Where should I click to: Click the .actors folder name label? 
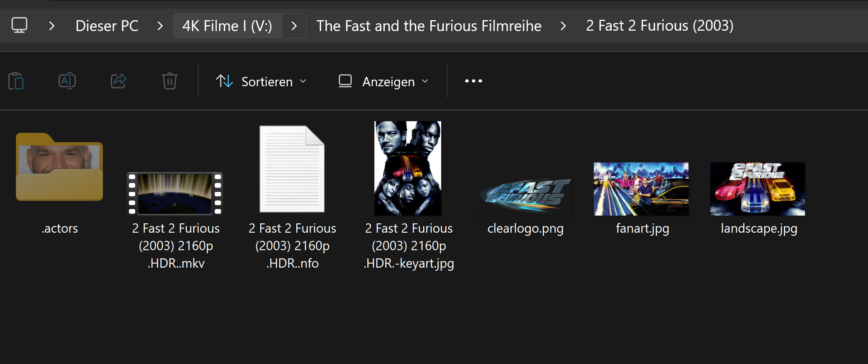pos(60,228)
